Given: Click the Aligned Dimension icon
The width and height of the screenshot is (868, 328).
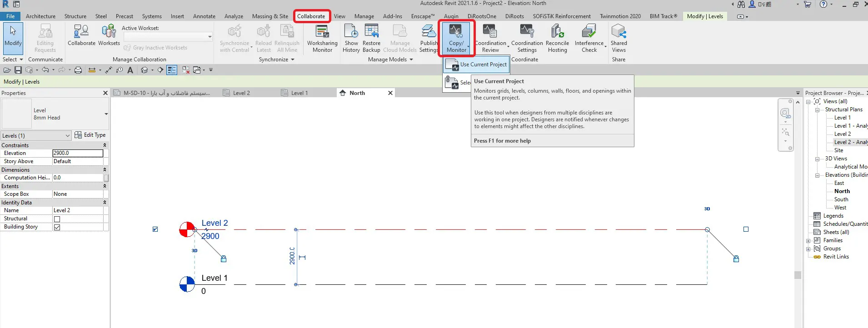Looking at the screenshot, I should coord(108,70).
